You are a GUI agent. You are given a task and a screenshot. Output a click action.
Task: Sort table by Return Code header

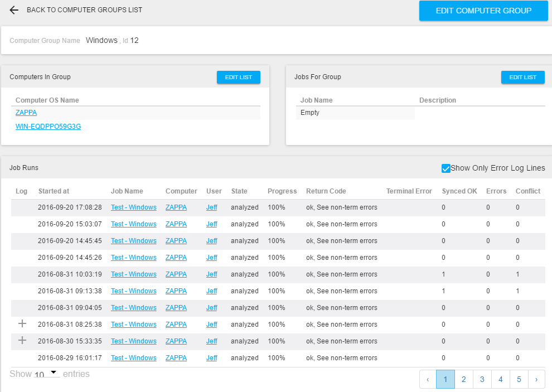(x=326, y=191)
